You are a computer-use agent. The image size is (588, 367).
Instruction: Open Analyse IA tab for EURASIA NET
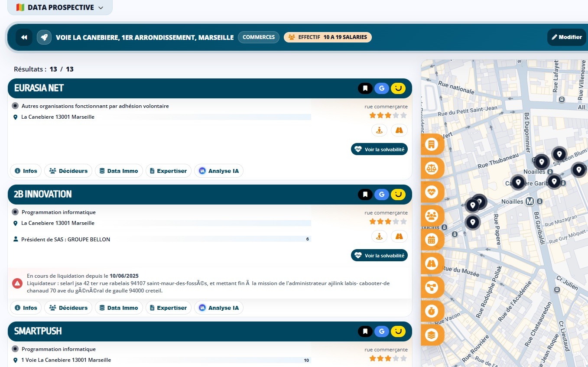(x=219, y=171)
